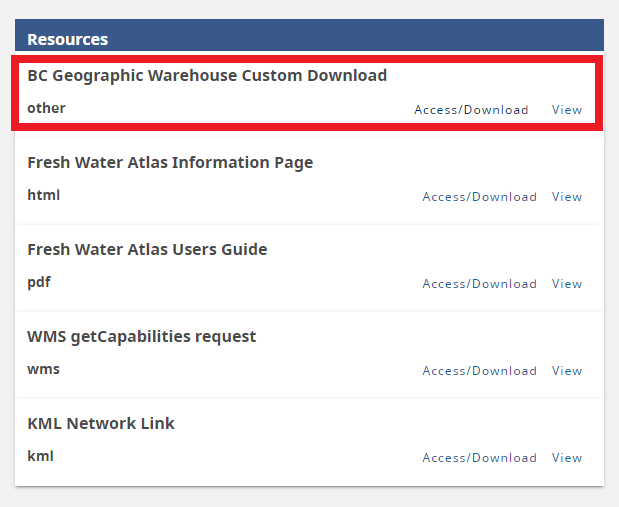Select the 'kml' format label
Image resolution: width=619 pixels, height=507 pixels.
40,456
